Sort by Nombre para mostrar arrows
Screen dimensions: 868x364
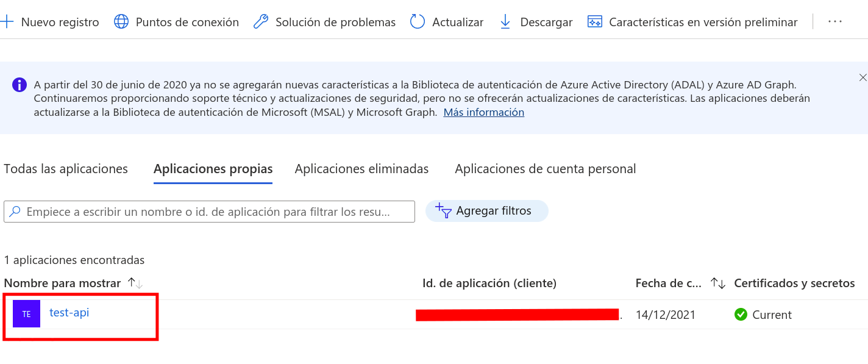135,283
